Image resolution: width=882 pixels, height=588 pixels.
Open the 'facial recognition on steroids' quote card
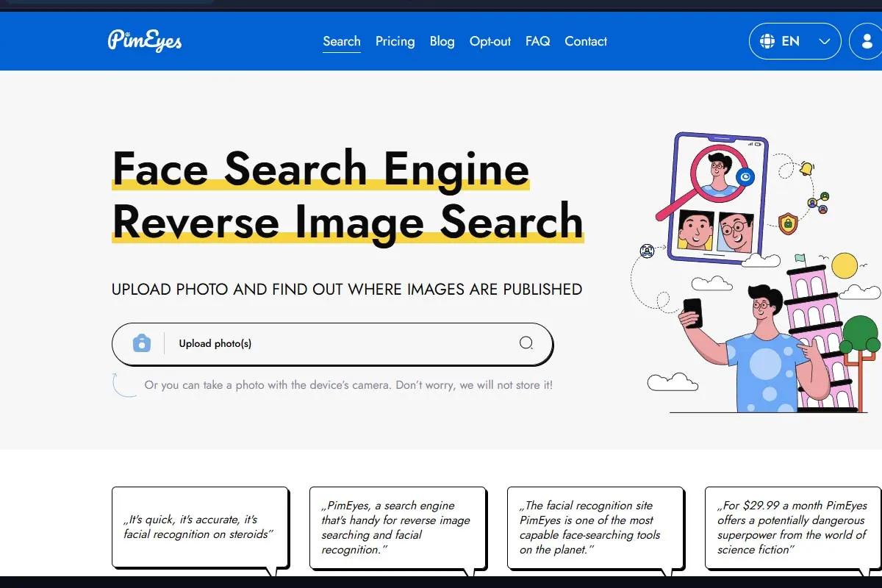pyautogui.click(x=200, y=527)
